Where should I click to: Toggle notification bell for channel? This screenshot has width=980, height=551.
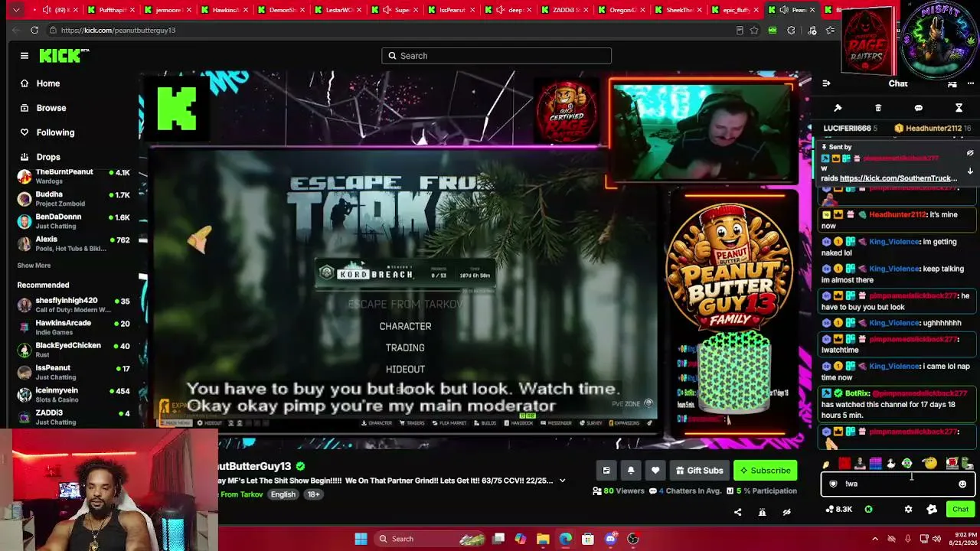click(631, 471)
